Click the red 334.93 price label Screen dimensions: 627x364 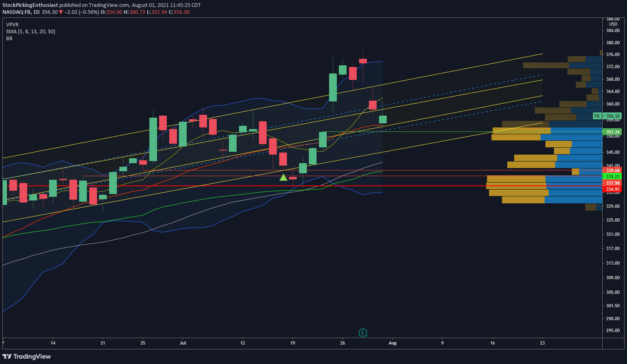tap(613, 189)
